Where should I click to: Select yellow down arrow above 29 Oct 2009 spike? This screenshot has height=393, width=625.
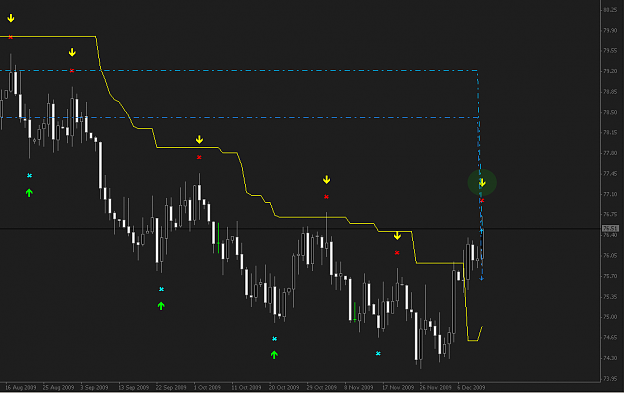click(326, 180)
